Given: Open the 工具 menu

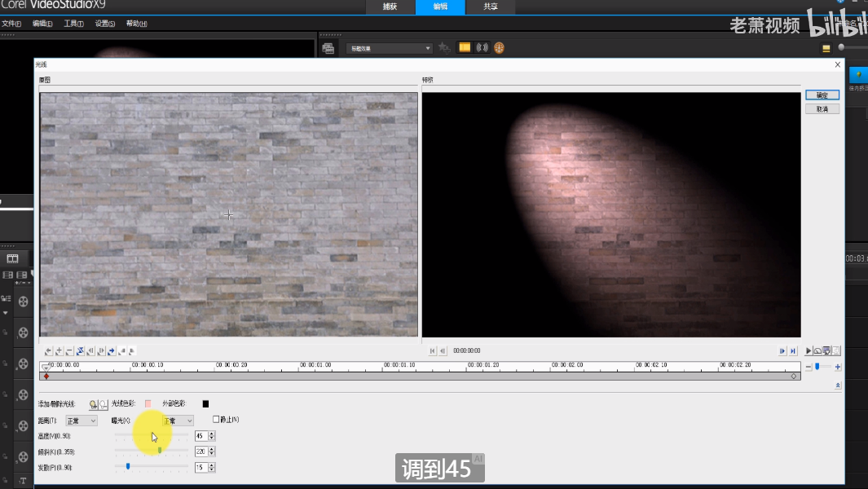Looking at the screenshot, I should [73, 24].
